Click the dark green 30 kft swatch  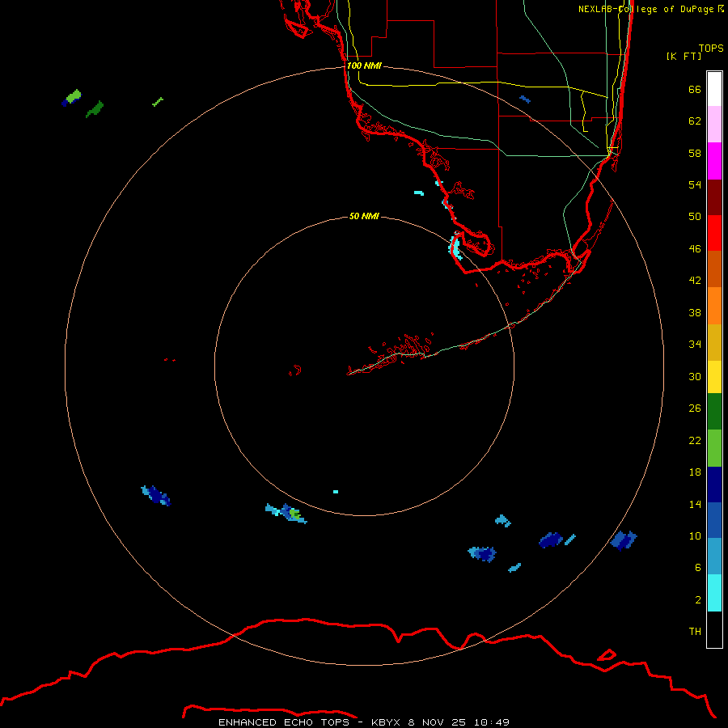pos(714,412)
